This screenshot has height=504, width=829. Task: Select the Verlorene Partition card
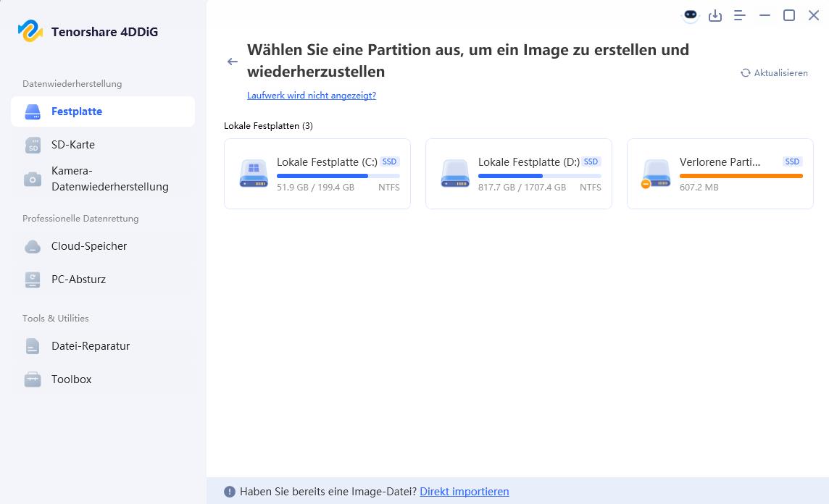pos(720,174)
